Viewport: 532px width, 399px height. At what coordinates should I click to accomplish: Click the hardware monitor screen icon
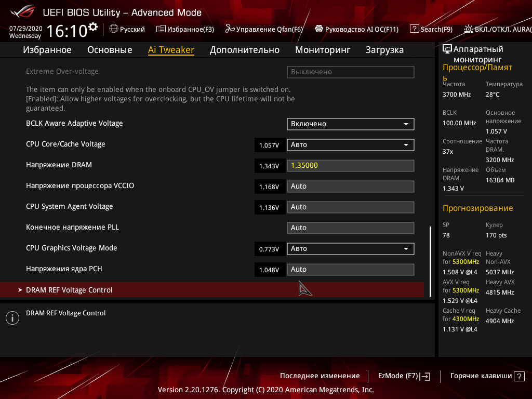pos(447,49)
